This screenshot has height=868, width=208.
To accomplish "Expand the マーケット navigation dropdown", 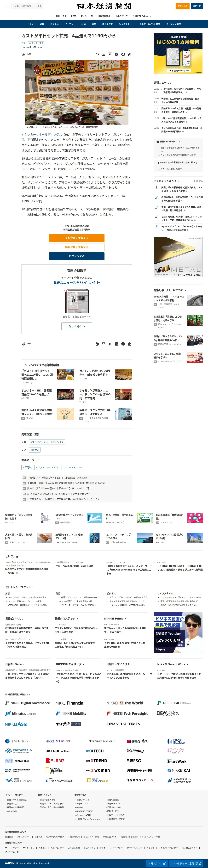I will coord(71,24).
